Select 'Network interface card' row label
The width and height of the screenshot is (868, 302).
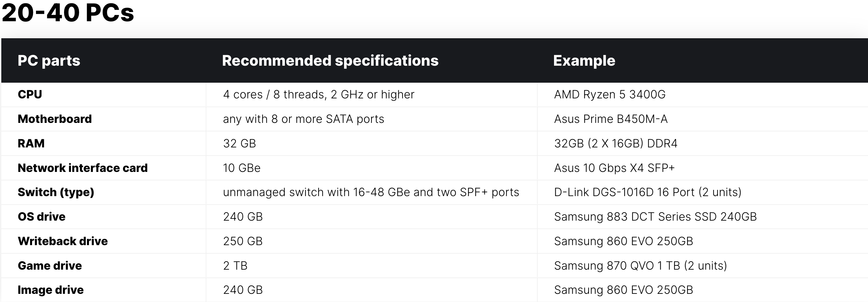pos(82,168)
